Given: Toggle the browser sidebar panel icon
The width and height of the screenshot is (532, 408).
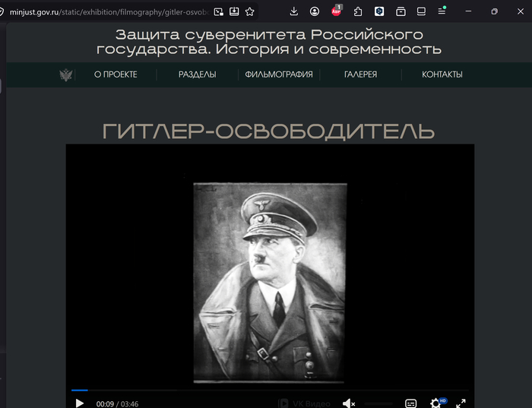Looking at the screenshot, I should tap(421, 11).
